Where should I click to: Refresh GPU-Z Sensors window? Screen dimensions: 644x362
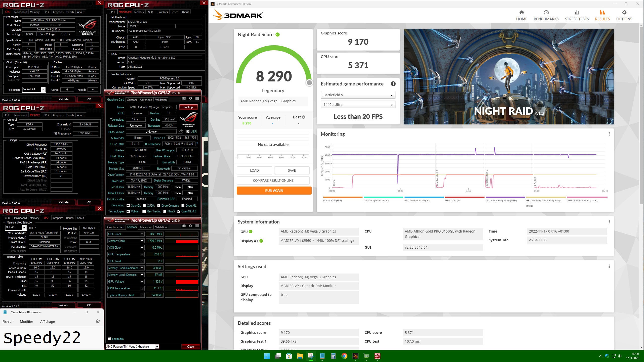[x=190, y=226]
